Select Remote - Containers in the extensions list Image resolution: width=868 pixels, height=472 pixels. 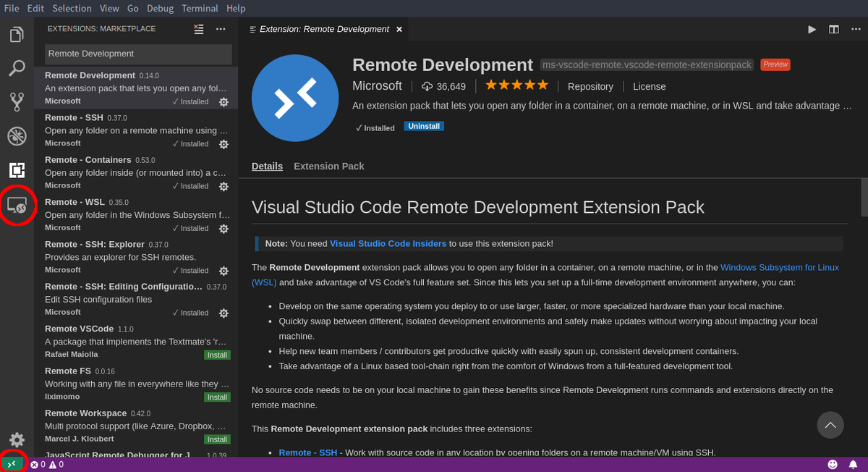[136, 172]
